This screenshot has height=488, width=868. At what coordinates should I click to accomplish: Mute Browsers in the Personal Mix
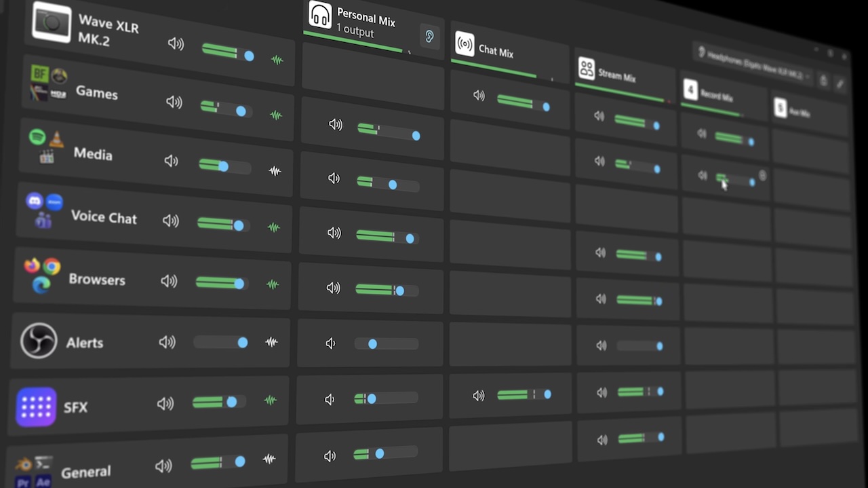[333, 288]
